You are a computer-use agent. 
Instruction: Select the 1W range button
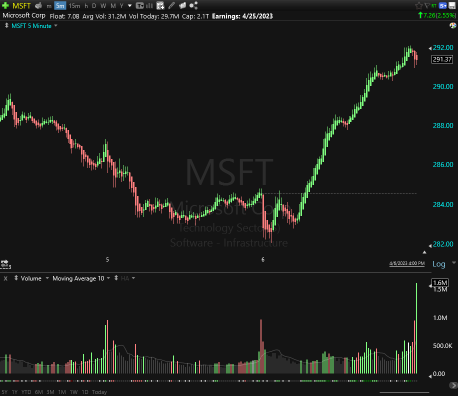tap(74, 392)
